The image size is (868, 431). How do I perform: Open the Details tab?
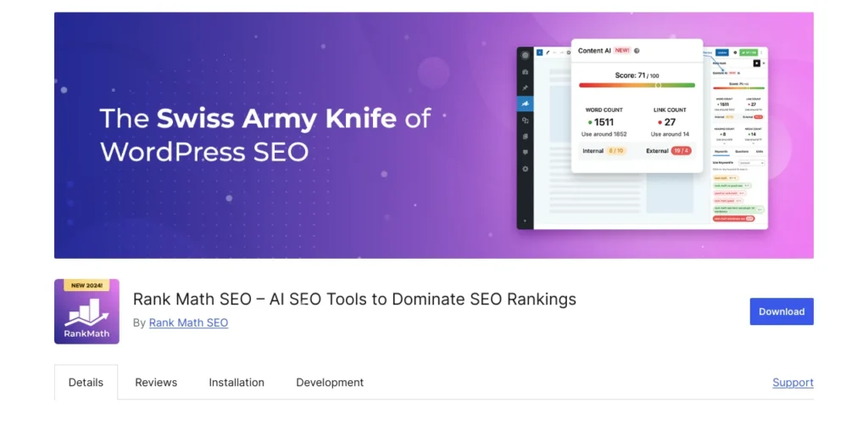tap(86, 383)
